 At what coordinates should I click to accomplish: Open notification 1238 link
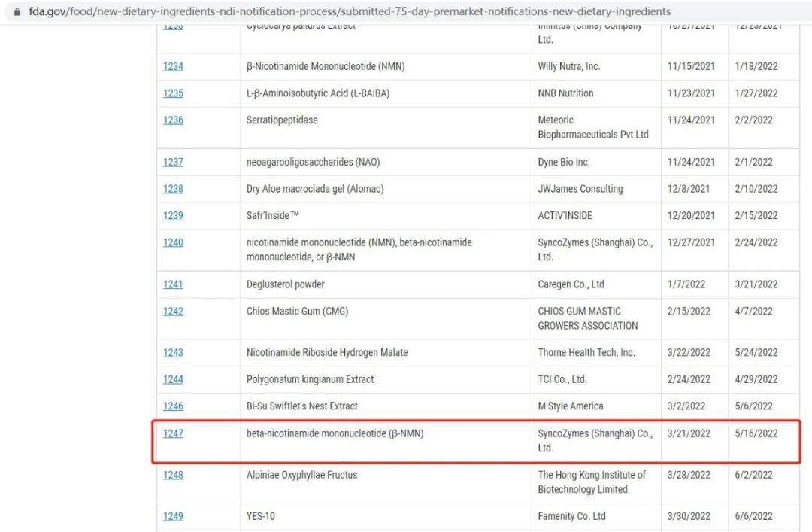[x=173, y=190]
